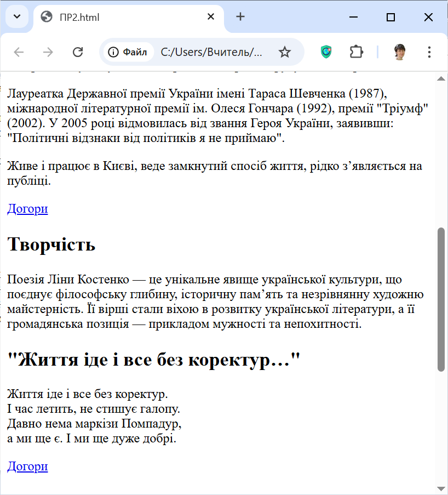
Task: Click the vertical scrollbar thumb
Action: tap(441, 299)
